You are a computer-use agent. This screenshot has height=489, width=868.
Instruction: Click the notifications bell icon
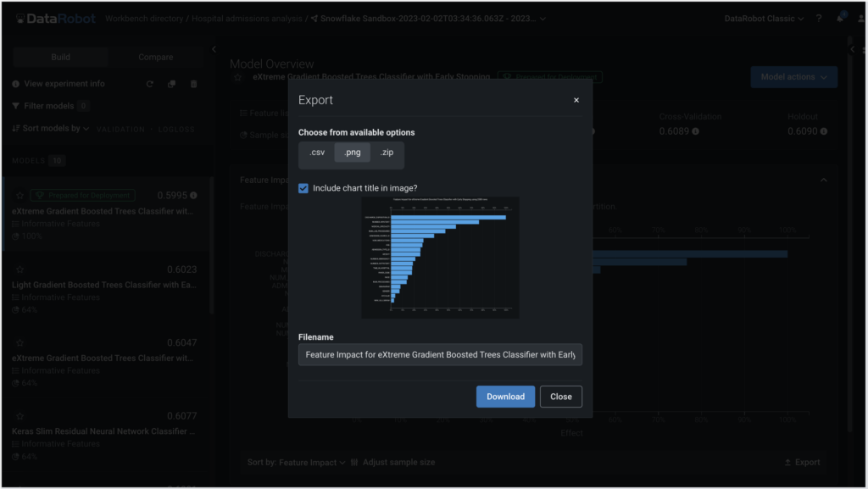840,19
